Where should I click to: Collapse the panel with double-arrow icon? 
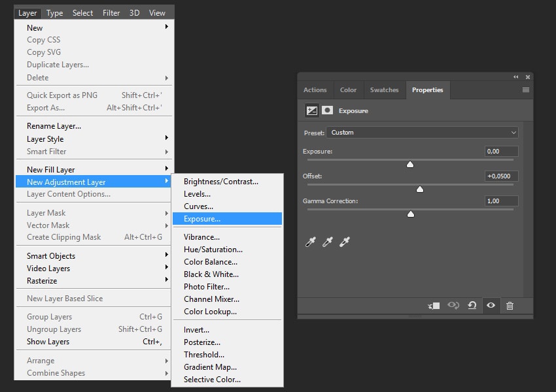(x=515, y=77)
